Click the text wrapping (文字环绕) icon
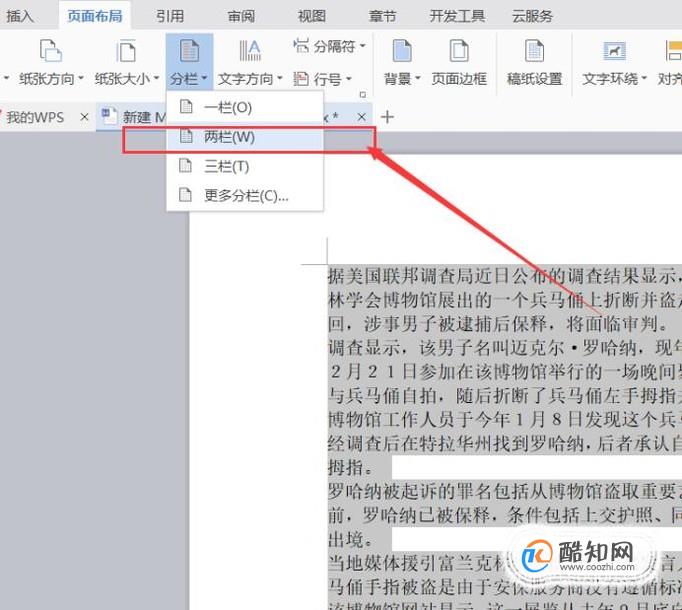The height and width of the screenshot is (610, 682). (x=614, y=51)
